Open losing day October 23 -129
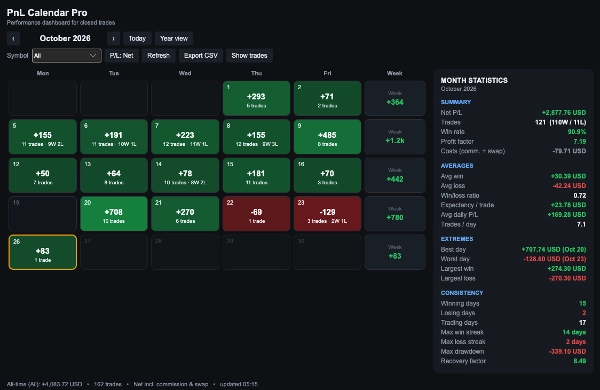This screenshot has width=600, height=390. tap(327, 214)
